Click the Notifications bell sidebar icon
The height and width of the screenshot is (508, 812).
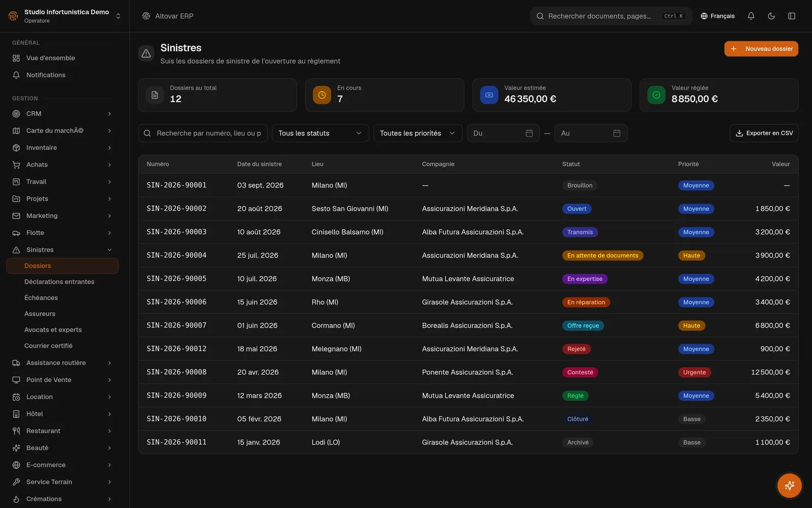(16, 75)
